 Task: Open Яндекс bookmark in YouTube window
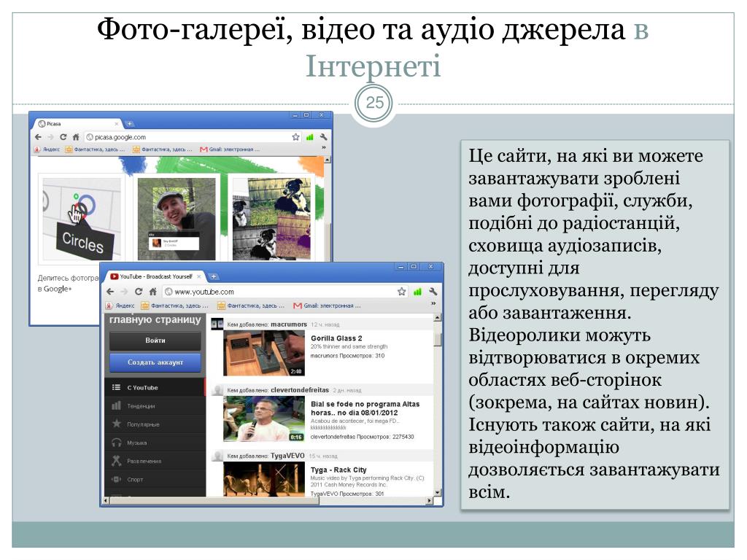pos(121,306)
